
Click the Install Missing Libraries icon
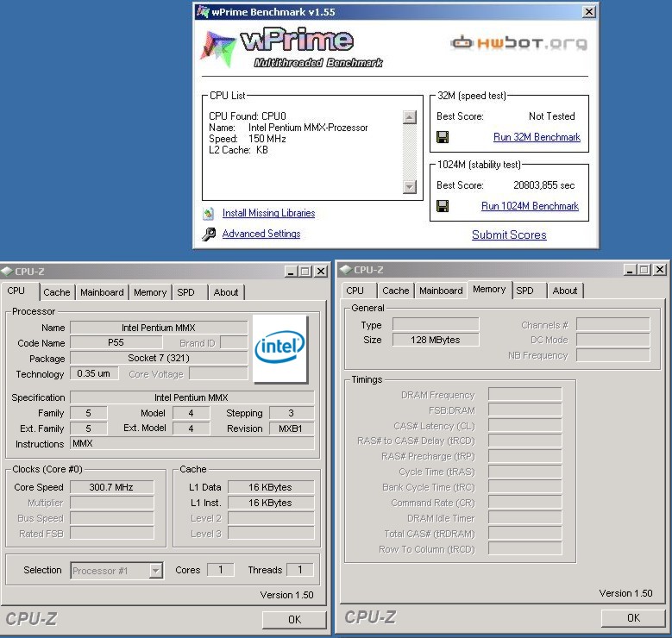(209, 213)
